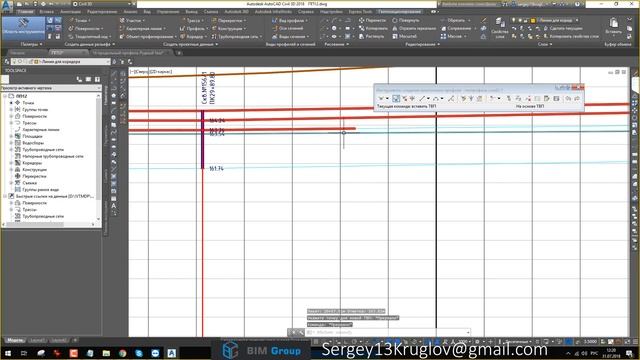Add a new layout with plus tab
Viewport: 640px width, 360px height.
75,340
